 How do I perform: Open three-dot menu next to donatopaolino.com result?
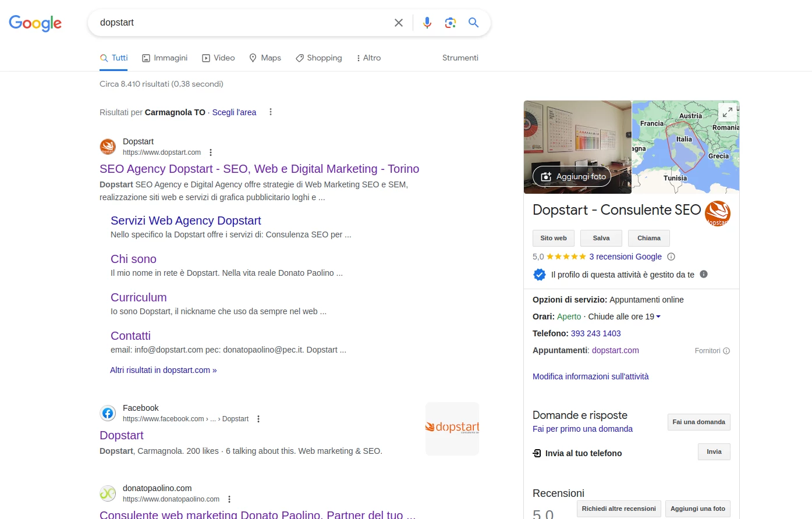pos(229,499)
